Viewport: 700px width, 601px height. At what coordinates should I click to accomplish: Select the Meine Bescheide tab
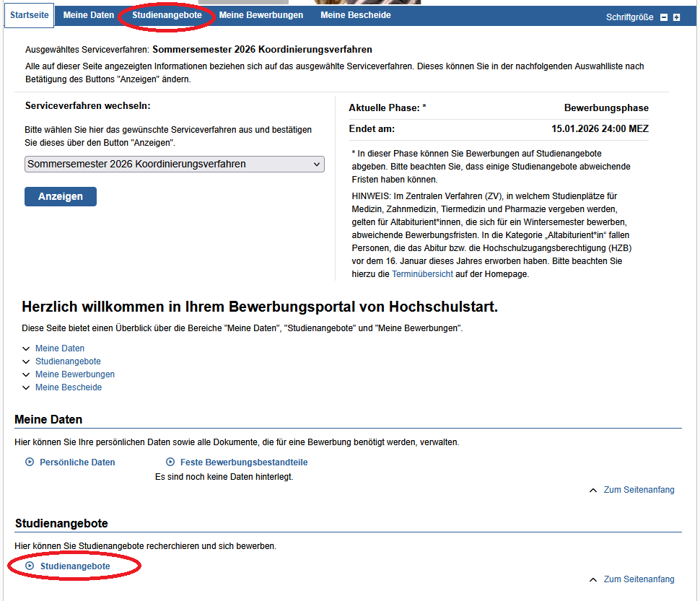(356, 15)
